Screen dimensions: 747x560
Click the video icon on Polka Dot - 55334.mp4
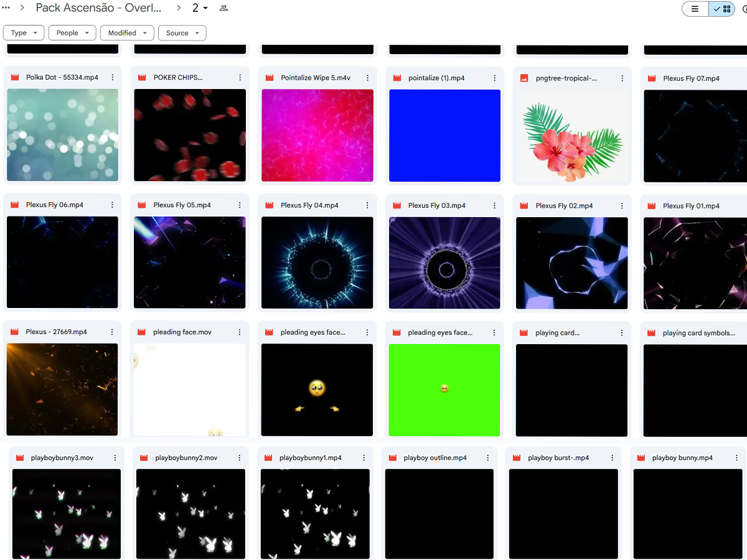pos(14,77)
